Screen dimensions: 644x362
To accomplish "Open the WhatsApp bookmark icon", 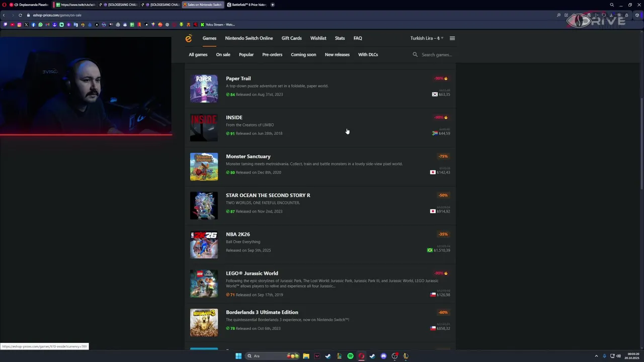I will 40,25.
